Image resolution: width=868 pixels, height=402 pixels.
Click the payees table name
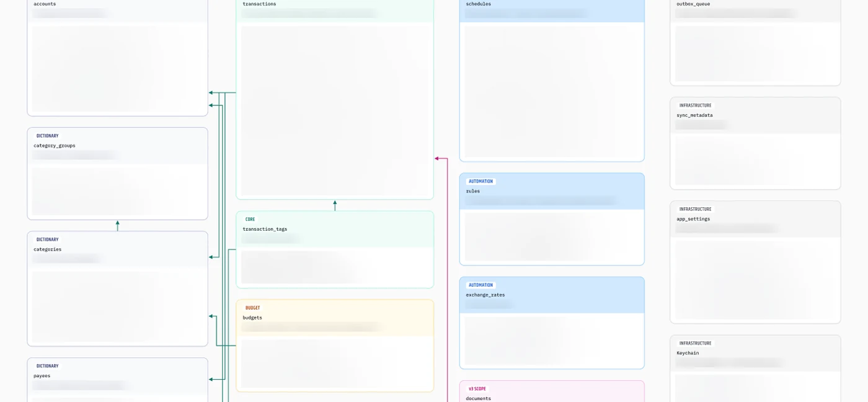42,376
